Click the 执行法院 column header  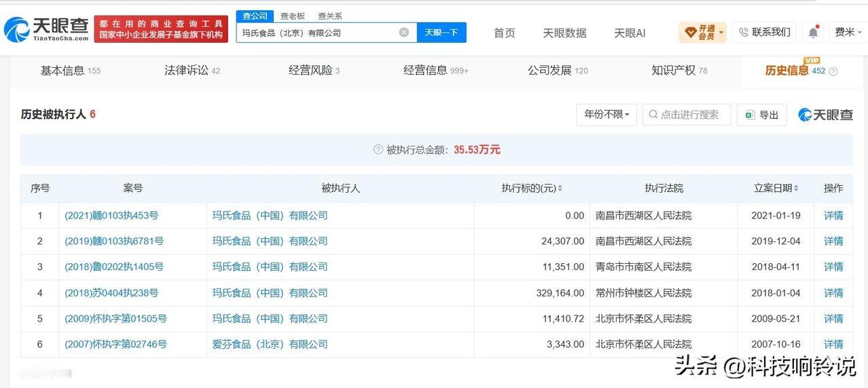point(664,189)
